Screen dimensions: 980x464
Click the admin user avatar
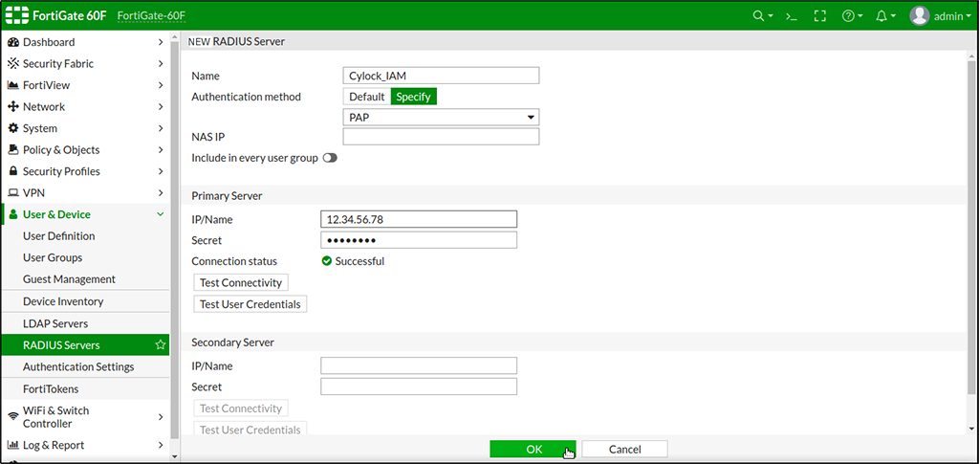point(919,15)
